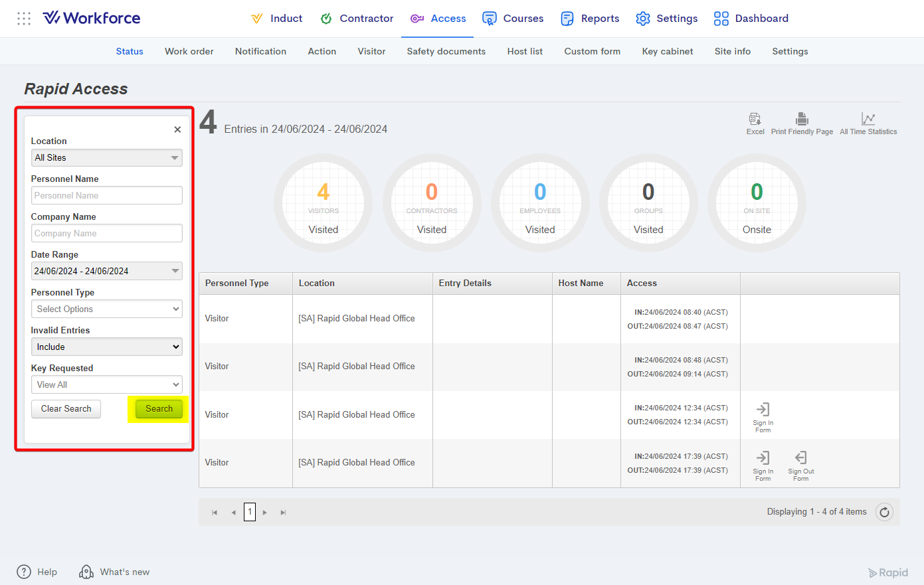Click the Access key icon
924x585 pixels.
tap(417, 19)
